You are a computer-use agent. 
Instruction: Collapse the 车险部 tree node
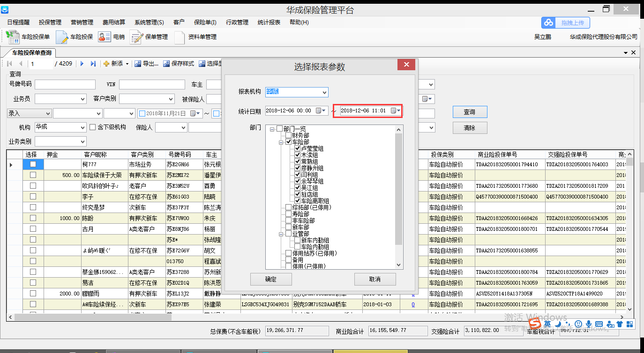(281, 142)
